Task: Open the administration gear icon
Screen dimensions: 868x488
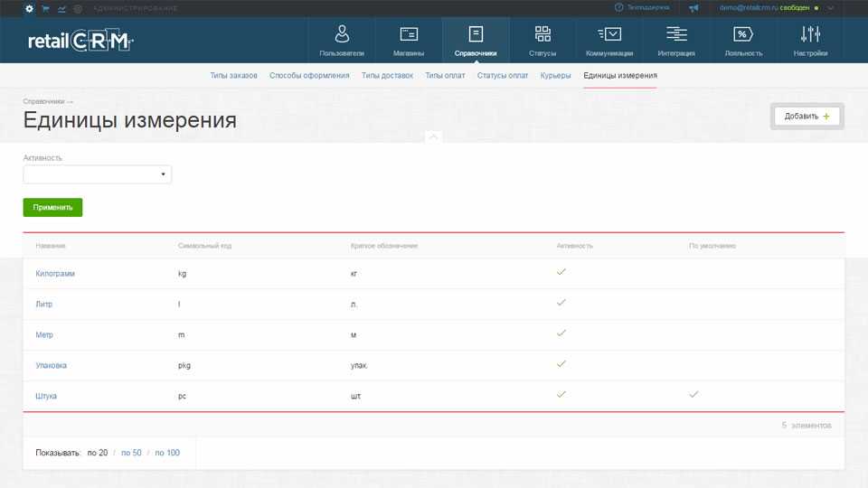Action: point(29,8)
